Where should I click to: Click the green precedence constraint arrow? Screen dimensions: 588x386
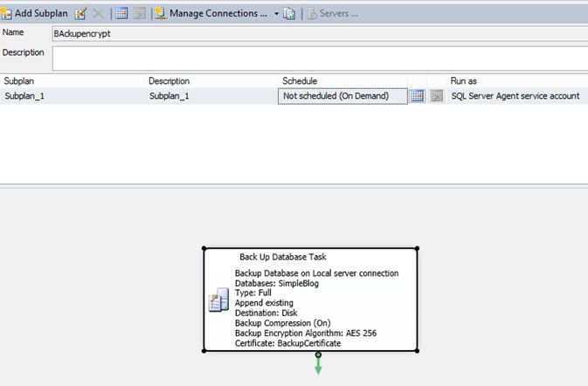(x=318, y=363)
